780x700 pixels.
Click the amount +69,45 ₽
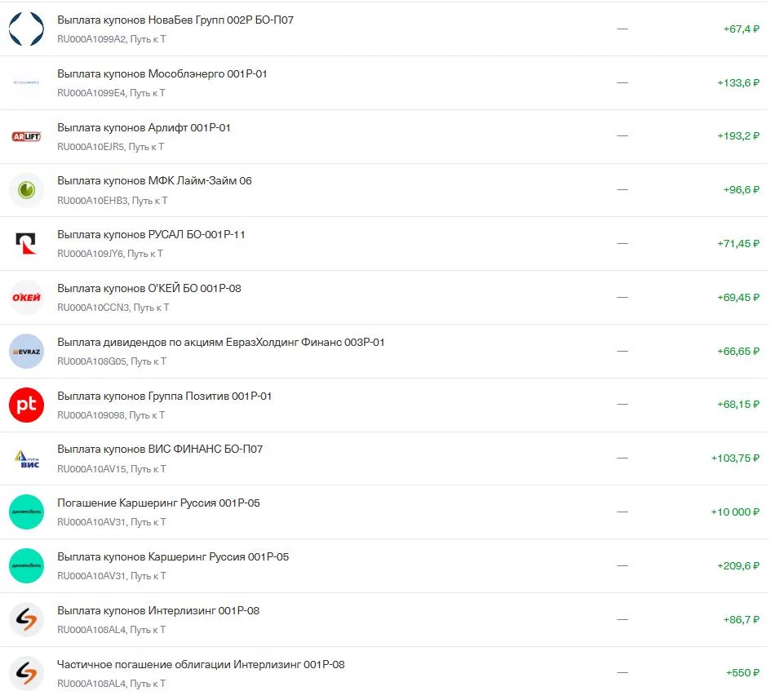pyautogui.click(x=738, y=298)
